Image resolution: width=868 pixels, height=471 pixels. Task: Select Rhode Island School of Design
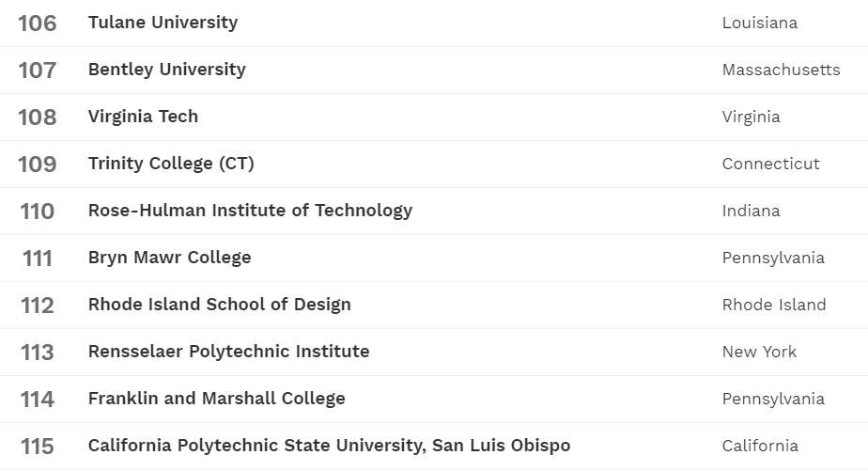point(219,305)
